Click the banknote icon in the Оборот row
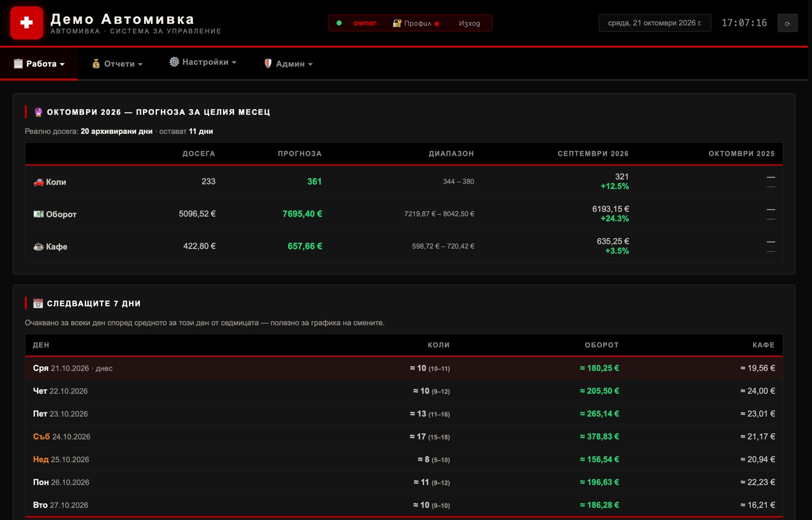The height and width of the screenshot is (520, 812). (x=39, y=214)
